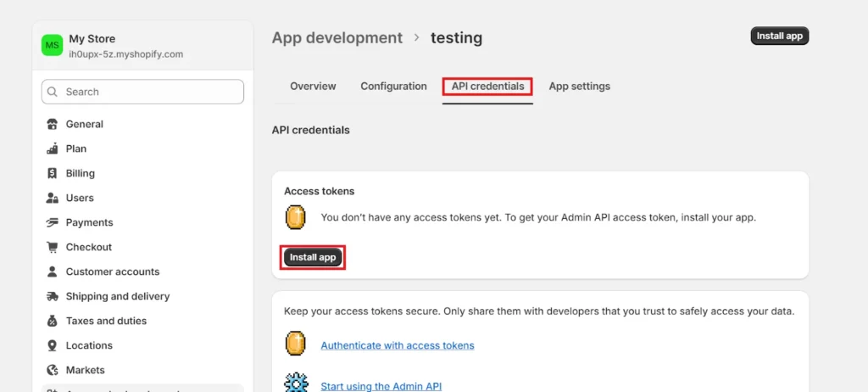Screen dimensions: 868x392
Task: Click the General settings store icon
Action: [52, 124]
